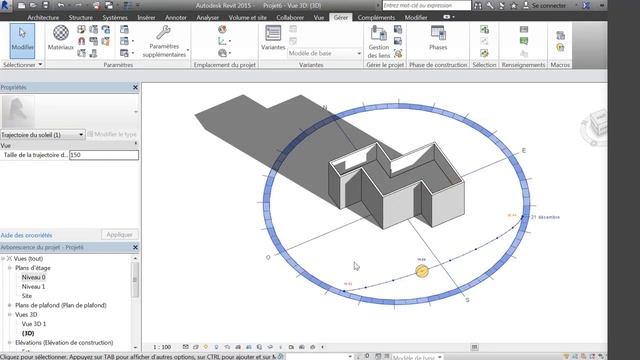640x360 pixels.
Task: Click Se connecter sign-in button
Action: 545,5
